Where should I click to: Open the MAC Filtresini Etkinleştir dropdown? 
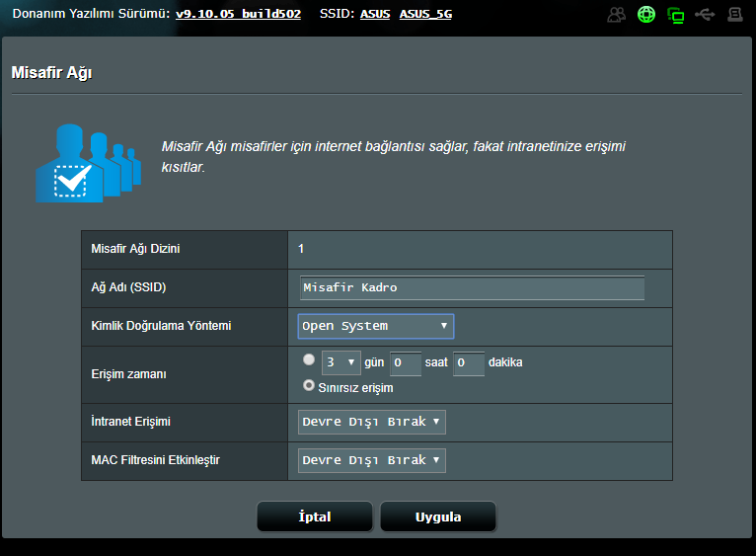point(372,460)
